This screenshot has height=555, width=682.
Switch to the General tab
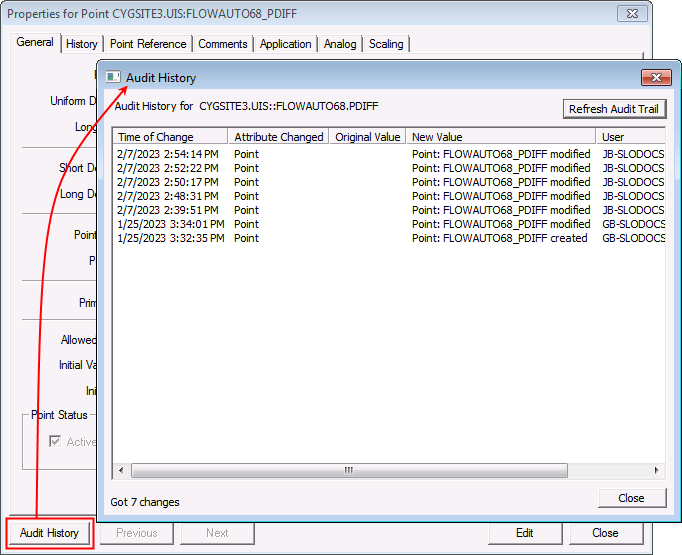(35, 42)
